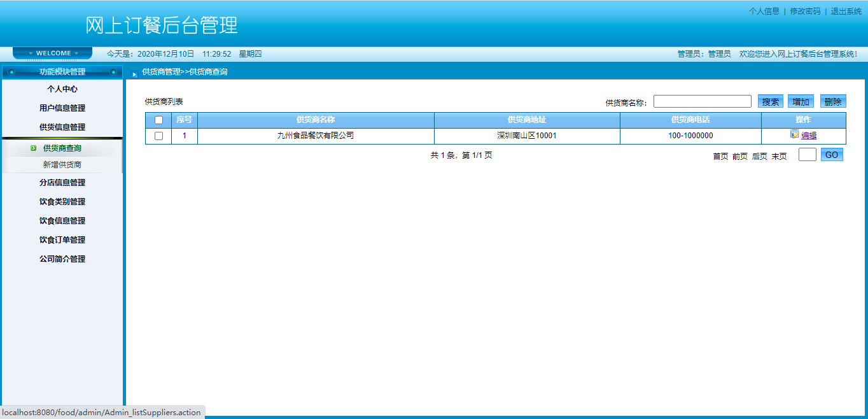Click the breadcrumb arrow icon before 供货商管理
The height and width of the screenshot is (419, 868).
[x=134, y=74]
